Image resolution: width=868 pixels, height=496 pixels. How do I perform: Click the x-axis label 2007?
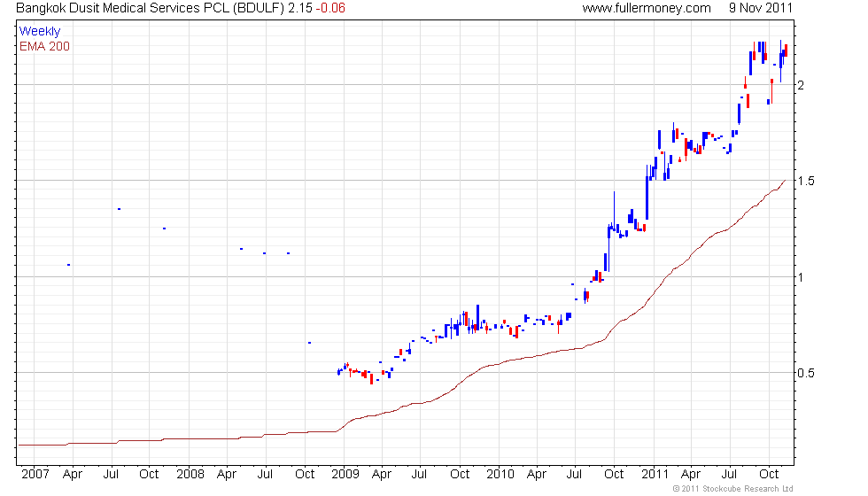pos(35,474)
